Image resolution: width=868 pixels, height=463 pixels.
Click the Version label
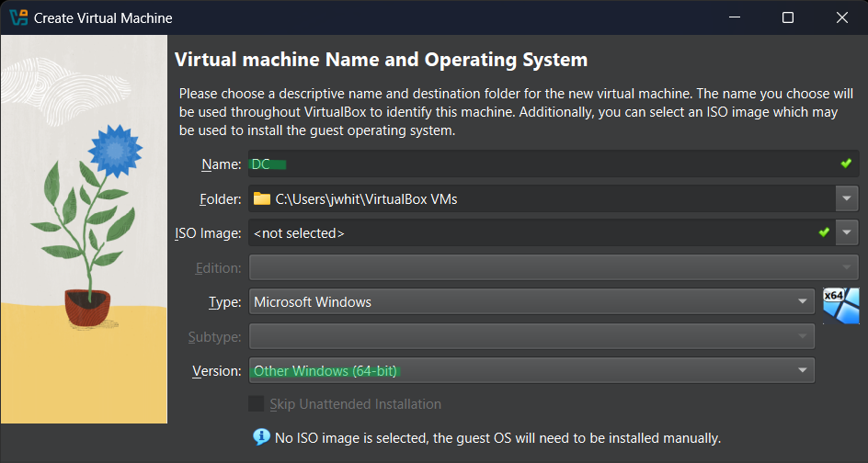tap(216, 370)
